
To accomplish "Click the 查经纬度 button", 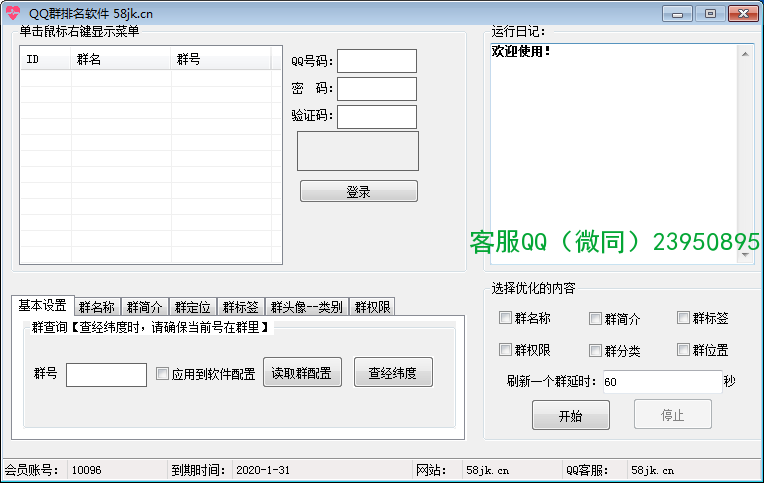I will [x=393, y=372].
